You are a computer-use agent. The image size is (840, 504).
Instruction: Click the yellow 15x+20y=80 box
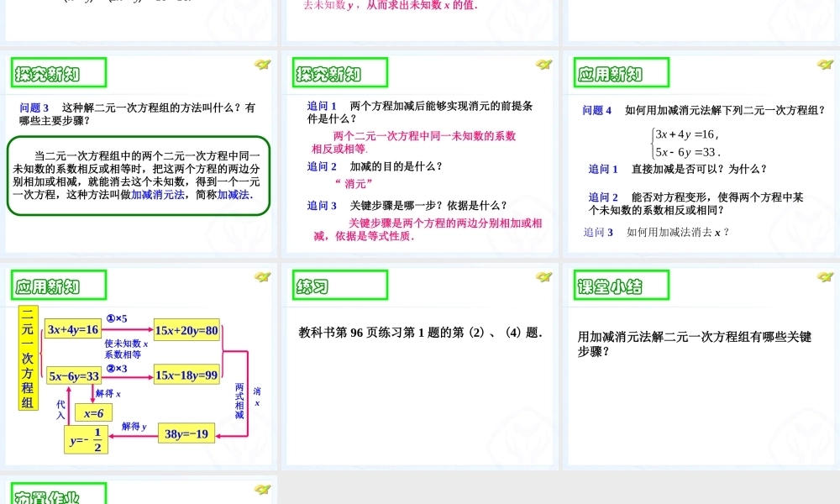click(x=186, y=330)
